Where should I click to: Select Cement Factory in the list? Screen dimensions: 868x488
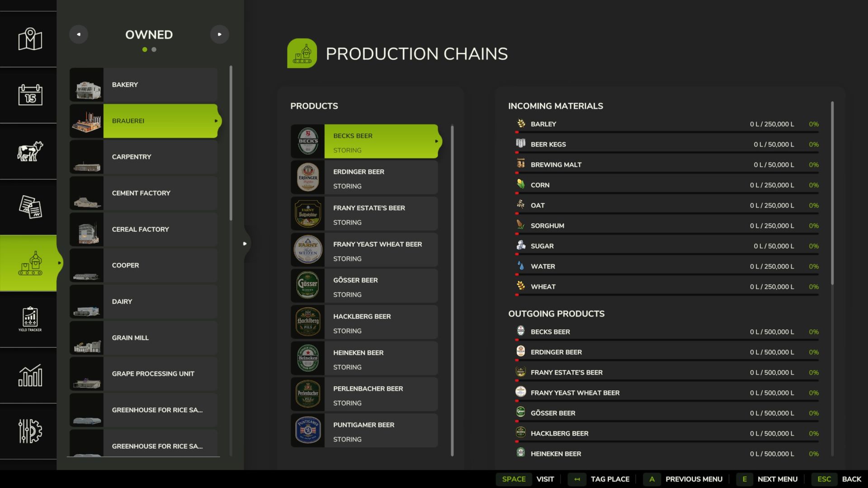[144, 193]
